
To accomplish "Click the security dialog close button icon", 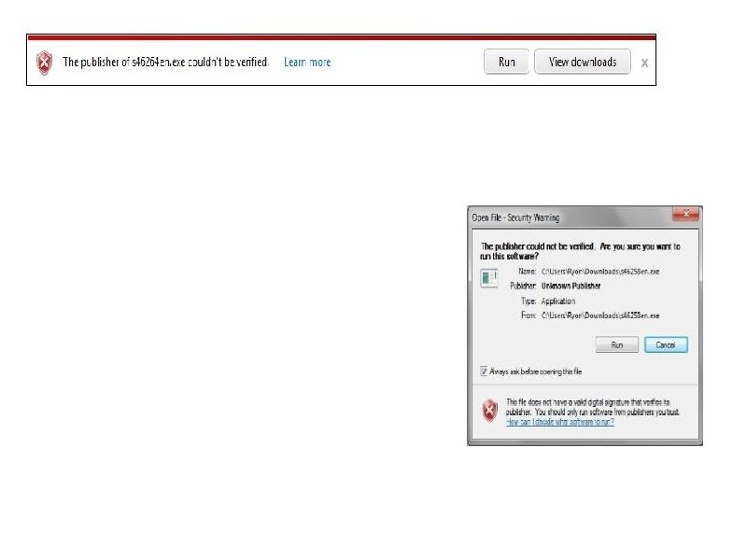I will [x=688, y=215].
